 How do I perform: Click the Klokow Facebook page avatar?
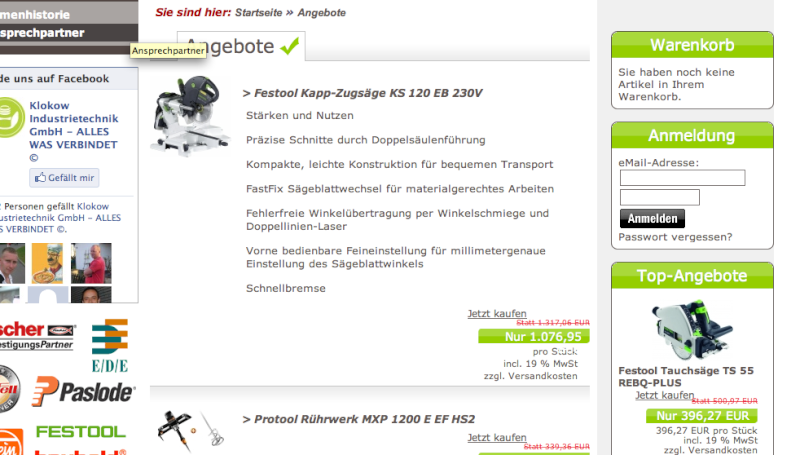pyautogui.click(x=11, y=118)
